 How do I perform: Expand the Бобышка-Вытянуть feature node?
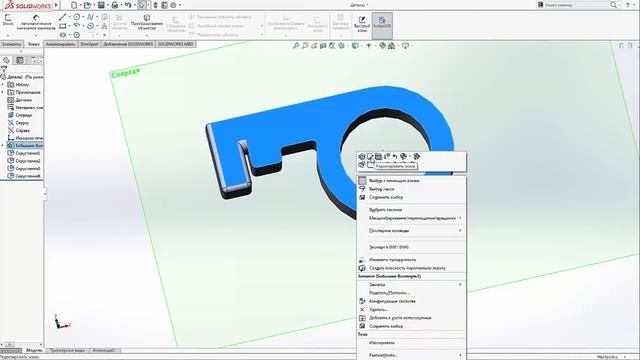pos(2,146)
